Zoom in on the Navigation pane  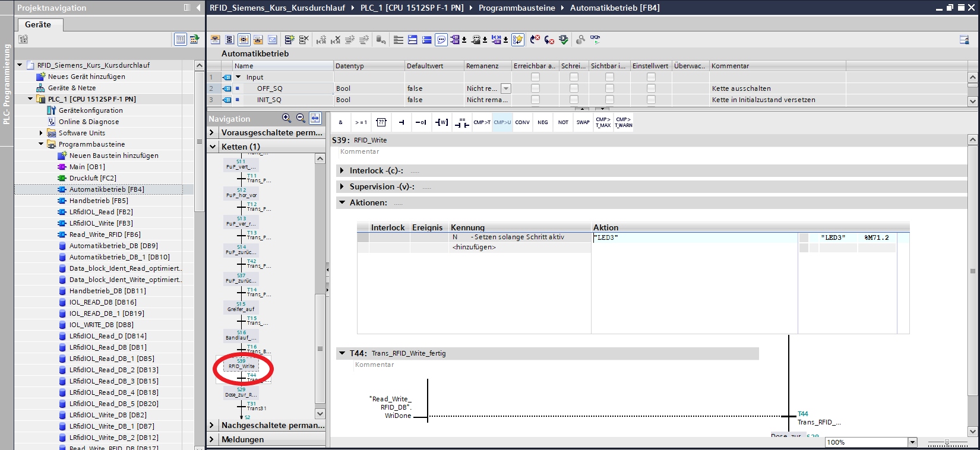tap(286, 118)
